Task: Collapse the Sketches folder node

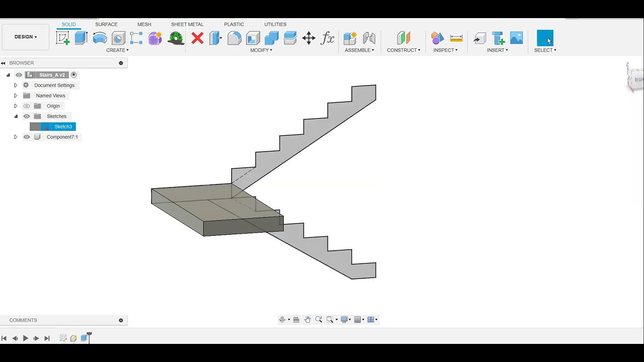Action: [16, 116]
